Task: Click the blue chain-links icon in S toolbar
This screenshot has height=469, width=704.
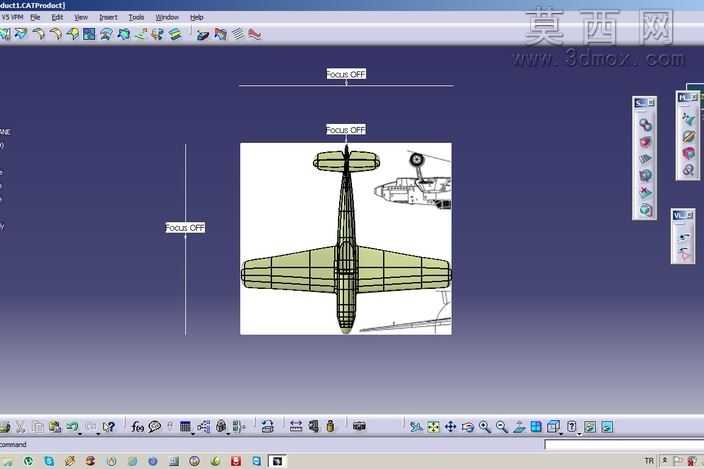Action: tap(645, 124)
